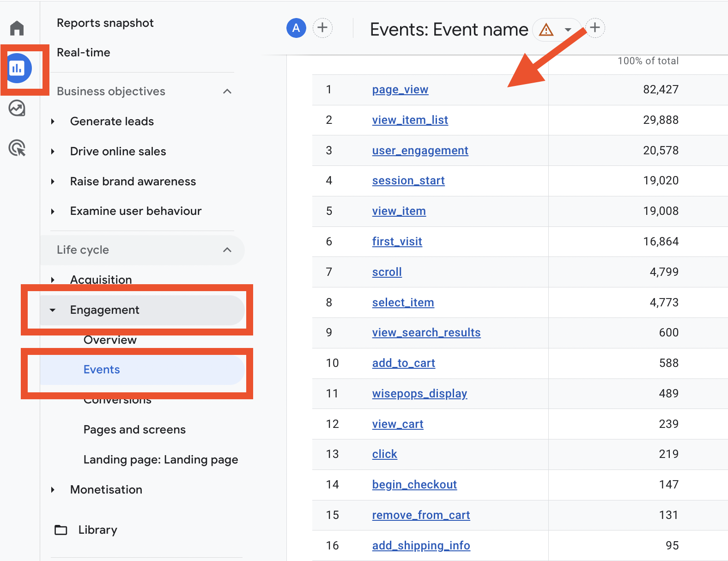Open the Explore icon in sidebar
The image size is (728, 561).
(17, 109)
